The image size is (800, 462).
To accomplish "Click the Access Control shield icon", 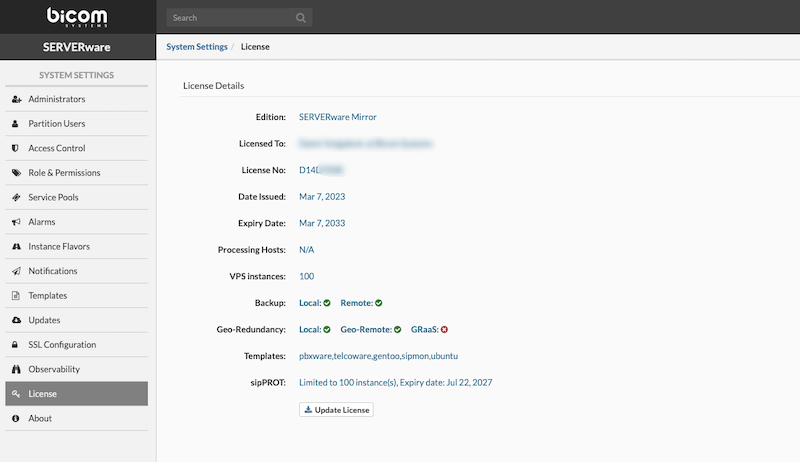I will click(x=16, y=148).
